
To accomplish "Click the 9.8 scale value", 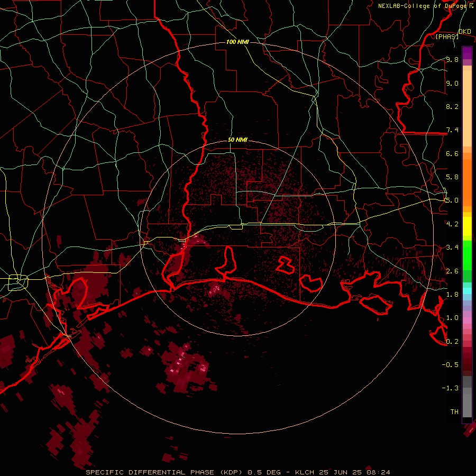I will (452, 60).
